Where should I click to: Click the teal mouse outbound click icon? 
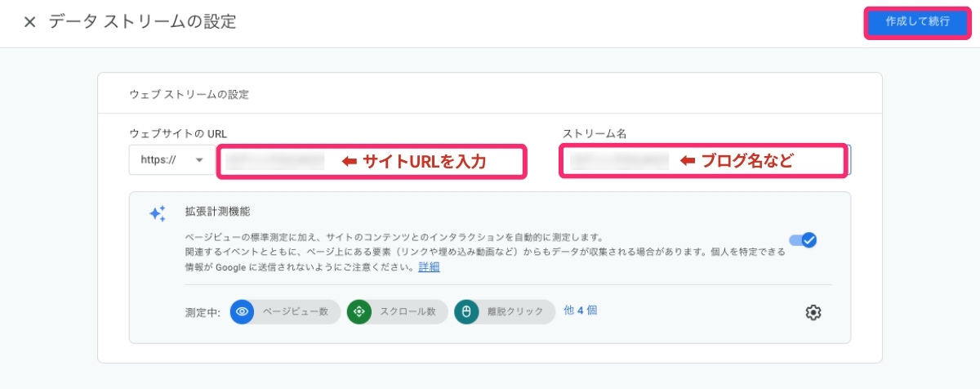(466, 311)
